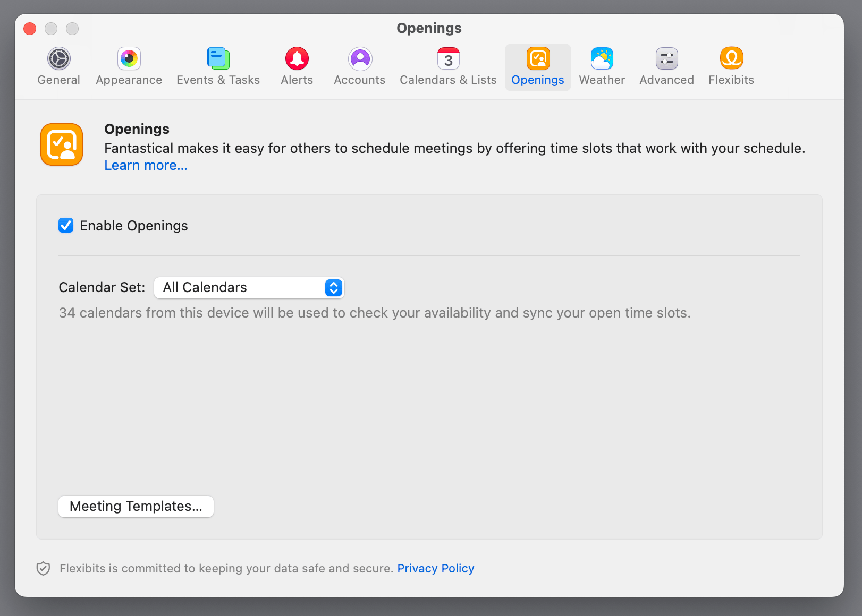This screenshot has width=862, height=616.
Task: Click the 'Calendar Set:' label
Action: (102, 287)
